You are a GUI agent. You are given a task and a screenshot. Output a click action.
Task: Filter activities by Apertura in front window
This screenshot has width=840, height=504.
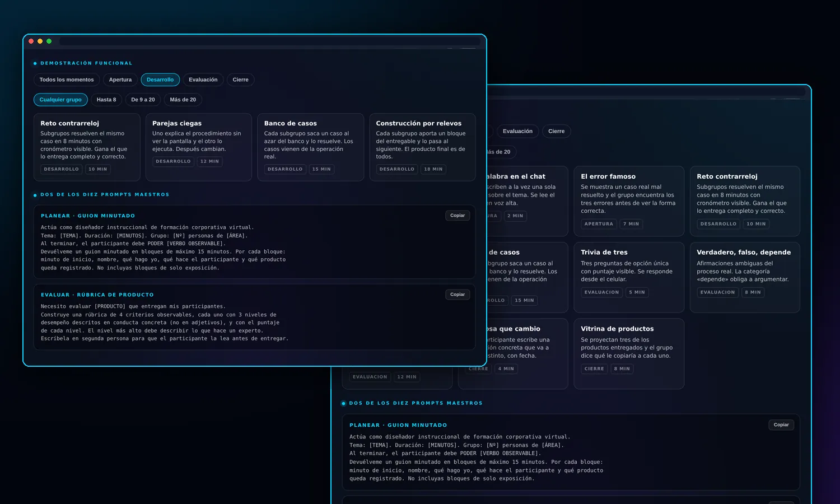[x=120, y=80]
